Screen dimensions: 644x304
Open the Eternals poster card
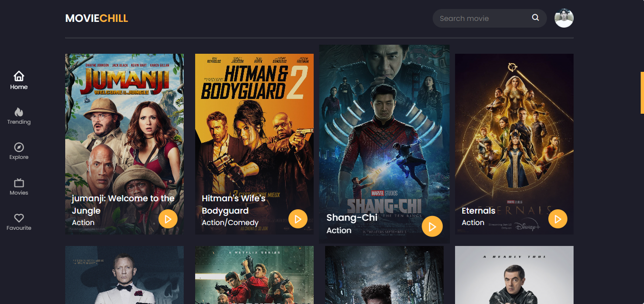click(x=514, y=144)
